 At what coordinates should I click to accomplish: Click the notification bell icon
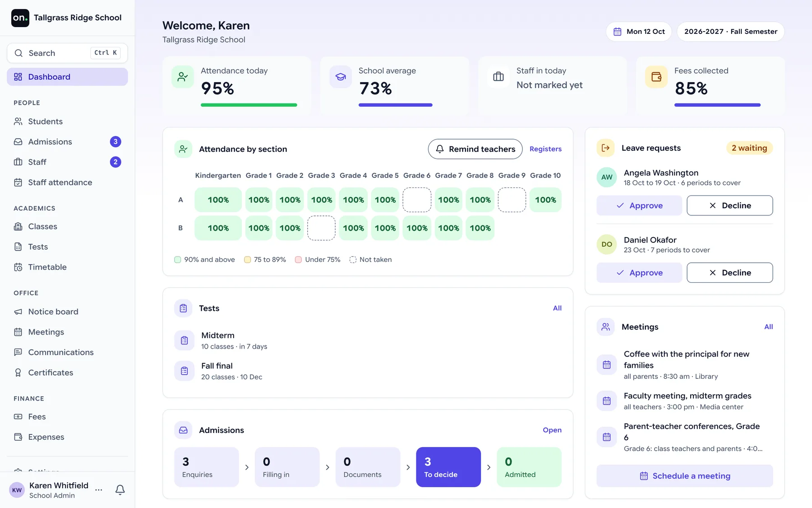pos(120,490)
